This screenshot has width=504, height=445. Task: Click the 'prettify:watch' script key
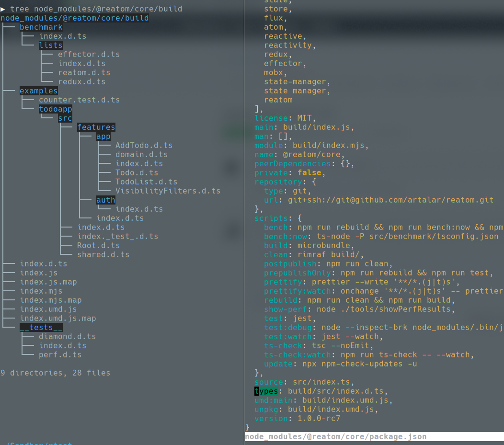(x=297, y=291)
